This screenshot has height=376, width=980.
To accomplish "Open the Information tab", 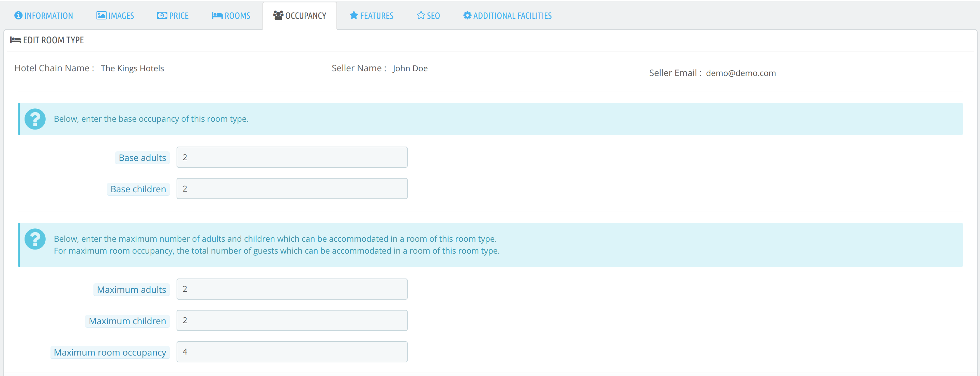I will click(43, 16).
